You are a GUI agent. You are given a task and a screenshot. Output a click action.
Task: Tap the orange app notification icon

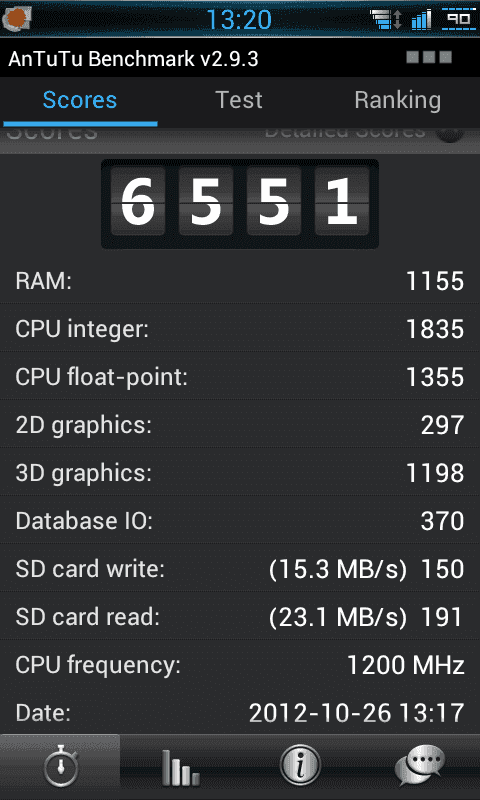(x=17, y=18)
